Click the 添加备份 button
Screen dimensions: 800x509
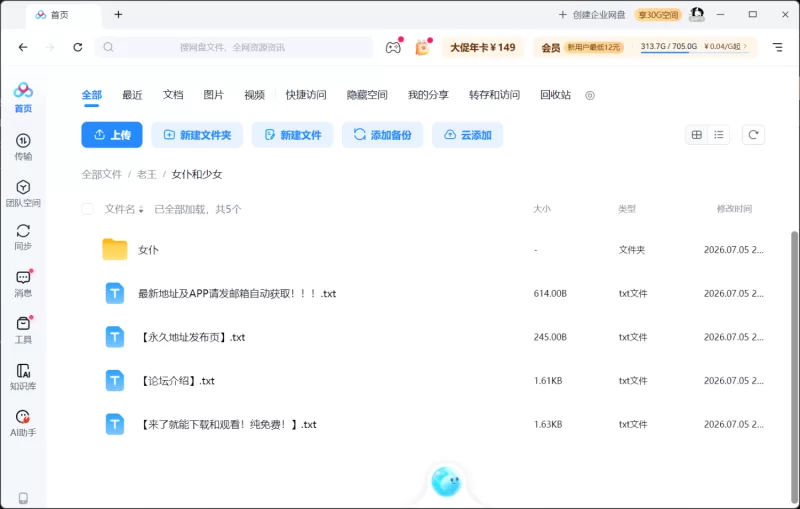pos(382,135)
